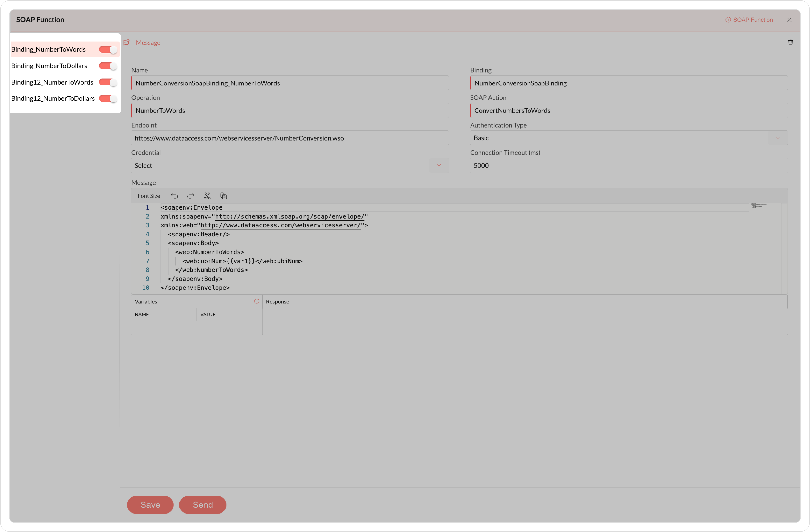Click the redo icon in message editor
Image resolution: width=810 pixels, height=532 pixels.
[191, 196]
